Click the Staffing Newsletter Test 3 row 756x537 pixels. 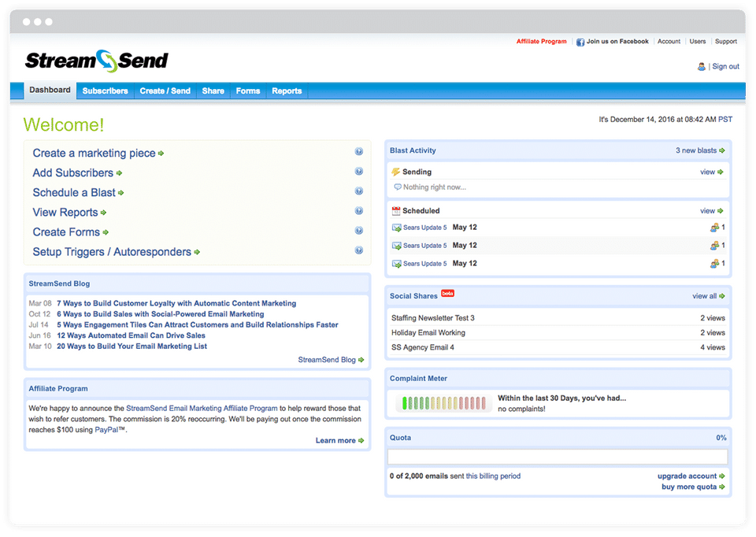pos(558,318)
